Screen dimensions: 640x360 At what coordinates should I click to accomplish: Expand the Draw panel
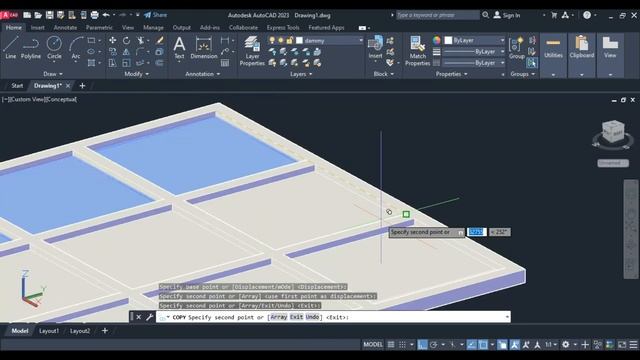(x=53, y=74)
